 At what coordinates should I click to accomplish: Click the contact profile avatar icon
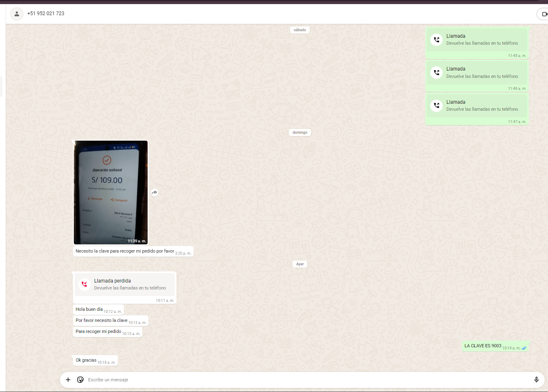pyautogui.click(x=17, y=14)
